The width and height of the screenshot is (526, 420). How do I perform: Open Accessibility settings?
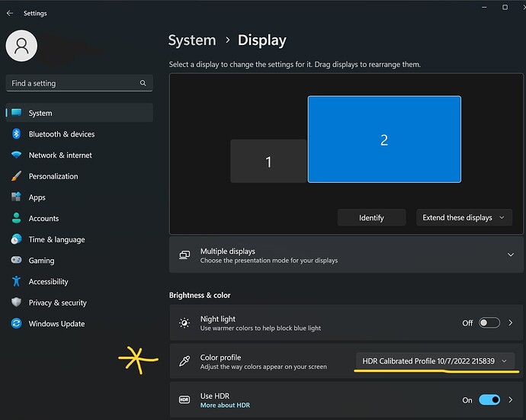(x=79, y=281)
